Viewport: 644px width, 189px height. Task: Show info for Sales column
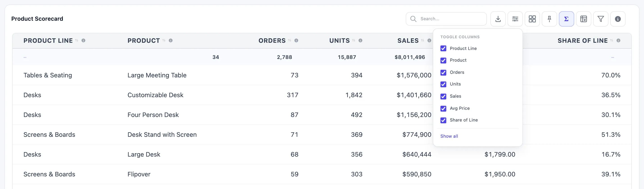click(429, 40)
